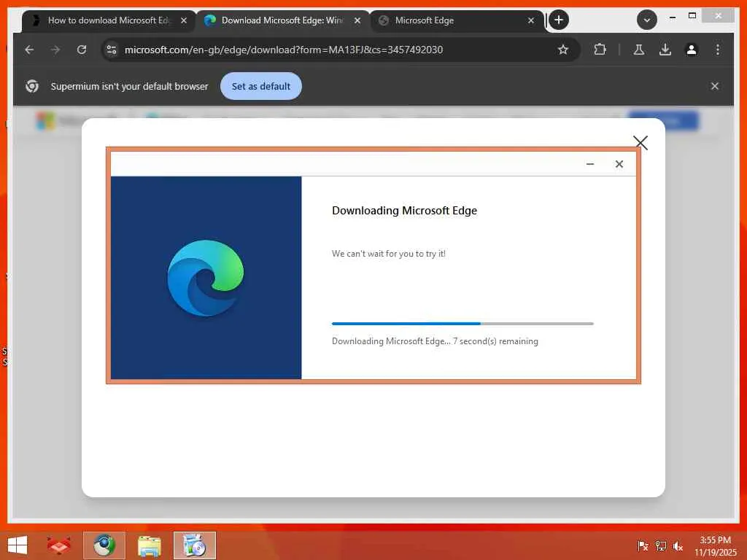Image resolution: width=747 pixels, height=560 pixels.
Task: Minimize the Supermium browser window
Action: pos(672,17)
